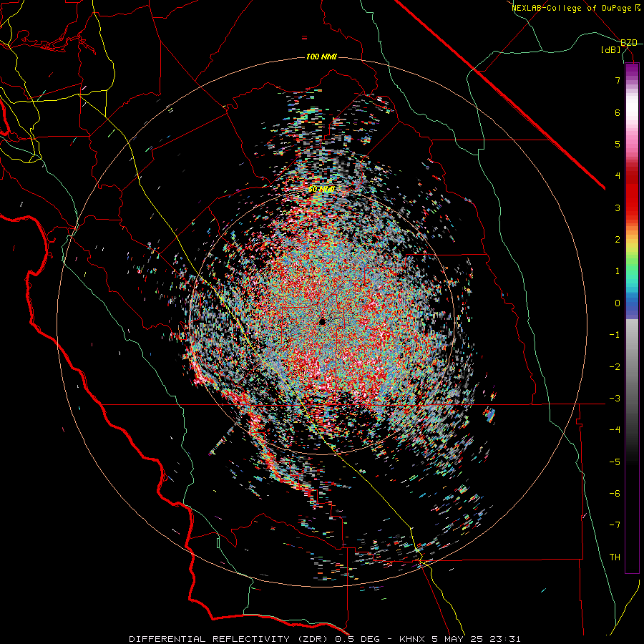Image resolution: width=644 pixels, height=644 pixels.
Task: Click the "-6" value on the dB scale
Action: coord(615,494)
